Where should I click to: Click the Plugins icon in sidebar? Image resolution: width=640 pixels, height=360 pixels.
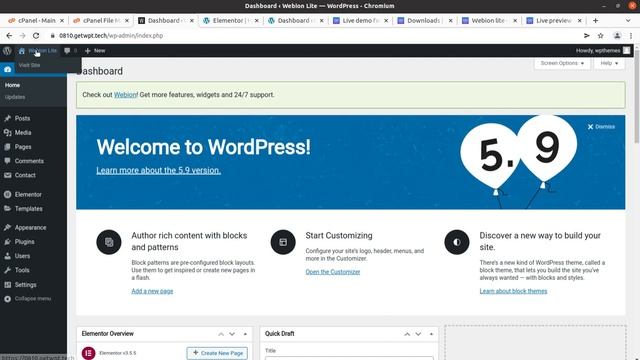point(7,242)
